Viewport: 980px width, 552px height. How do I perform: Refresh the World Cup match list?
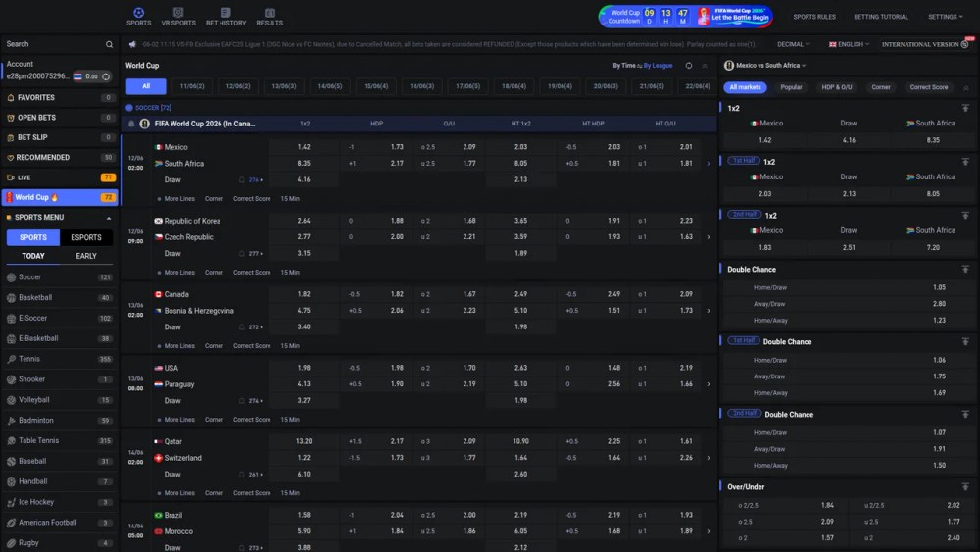pos(689,66)
